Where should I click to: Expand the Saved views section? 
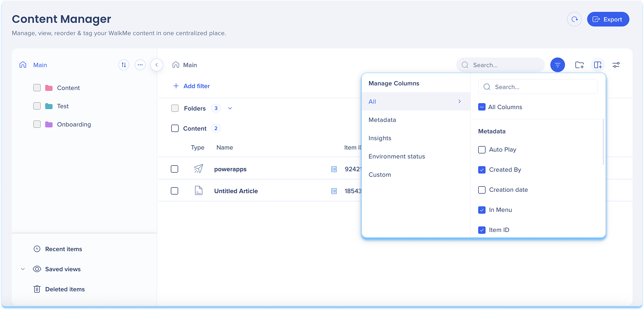tap(23, 269)
